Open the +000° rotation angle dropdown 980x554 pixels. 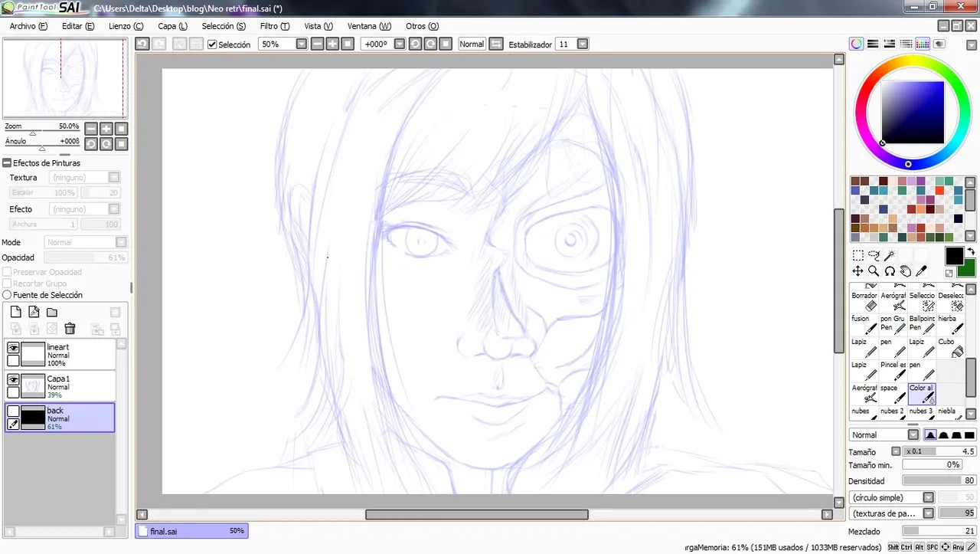[x=399, y=44]
